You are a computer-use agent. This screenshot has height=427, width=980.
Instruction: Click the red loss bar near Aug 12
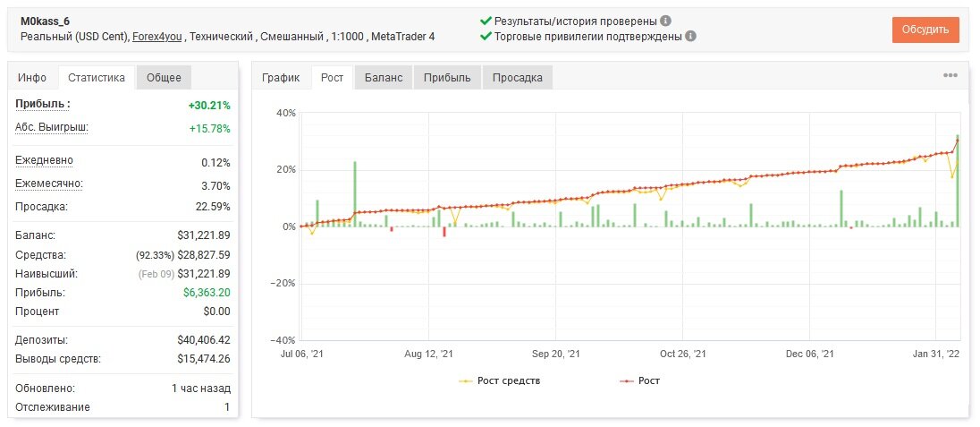click(x=444, y=232)
